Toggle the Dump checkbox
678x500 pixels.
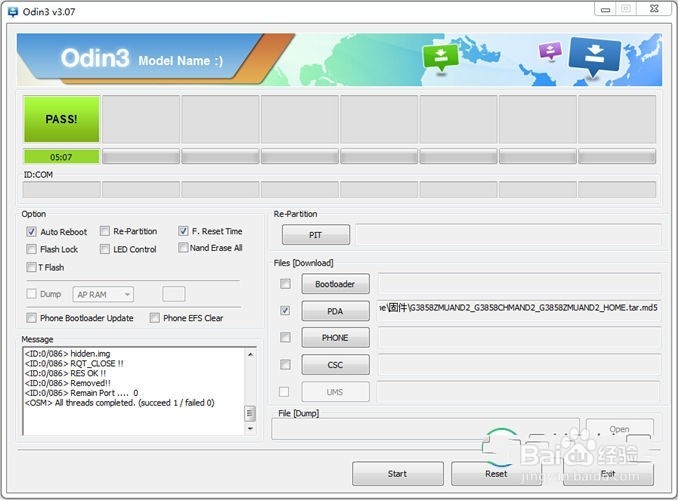coord(31,294)
